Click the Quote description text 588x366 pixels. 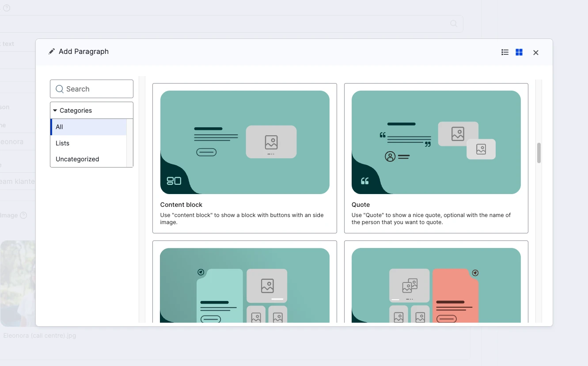click(x=431, y=219)
